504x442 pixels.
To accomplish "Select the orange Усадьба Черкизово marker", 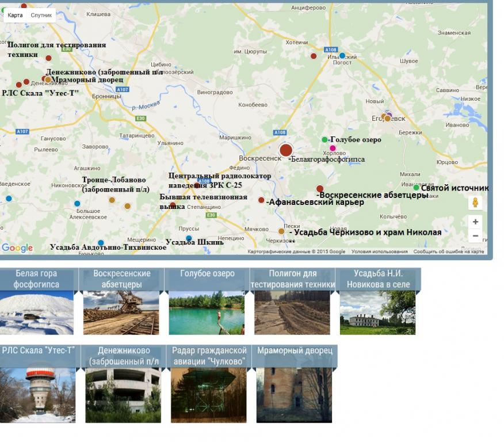I will (281, 231).
